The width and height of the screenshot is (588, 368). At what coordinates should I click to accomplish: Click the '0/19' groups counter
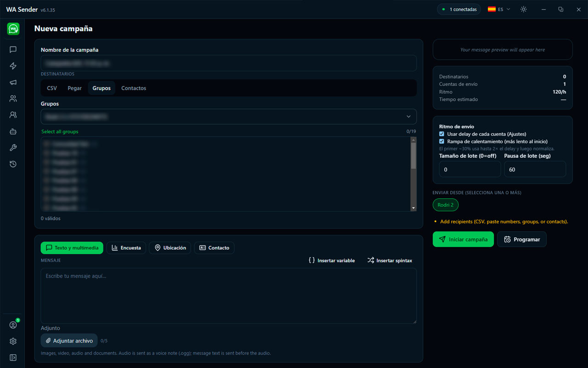(411, 132)
